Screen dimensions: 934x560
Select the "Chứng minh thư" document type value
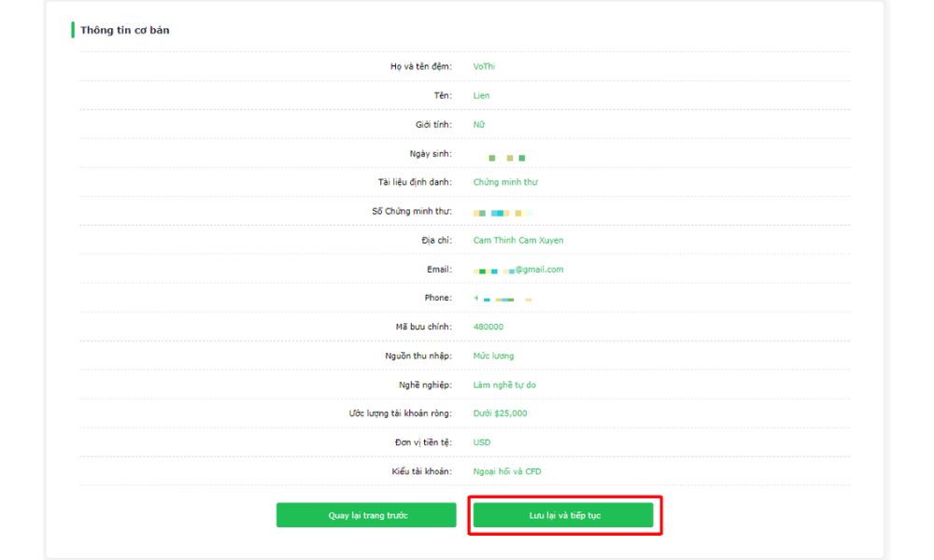[x=505, y=182]
